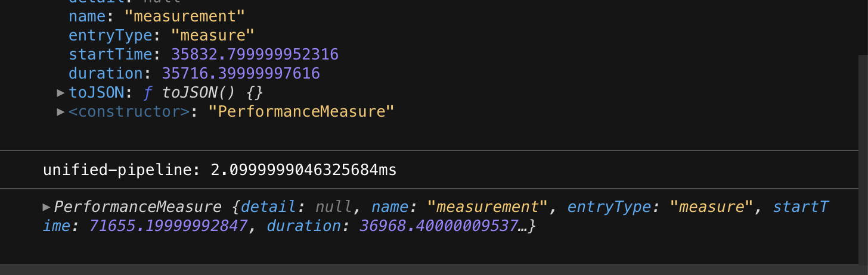
Task: Click the duration key in the expanded object
Action: pyautogui.click(x=106, y=73)
